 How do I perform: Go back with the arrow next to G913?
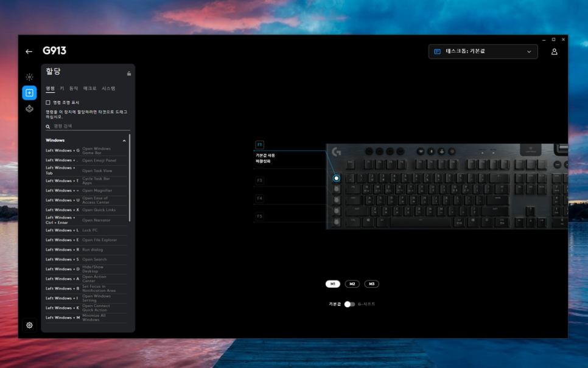point(29,51)
